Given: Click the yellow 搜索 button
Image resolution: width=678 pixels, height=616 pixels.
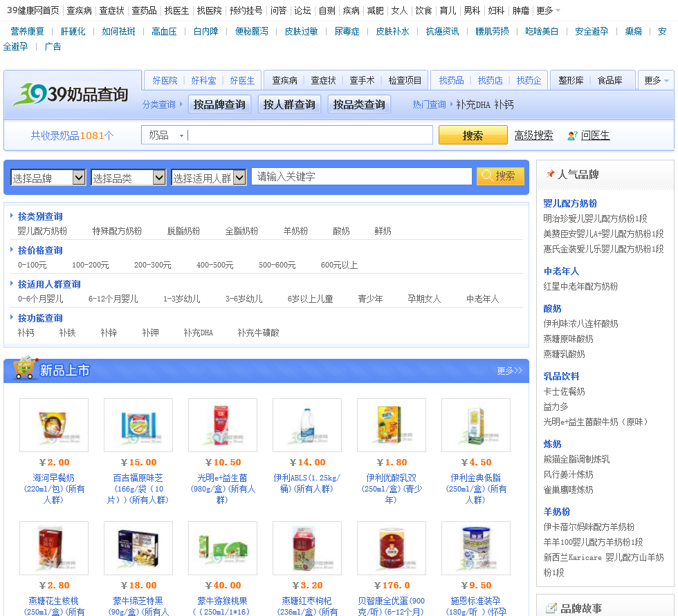Looking at the screenshot, I should (473, 136).
